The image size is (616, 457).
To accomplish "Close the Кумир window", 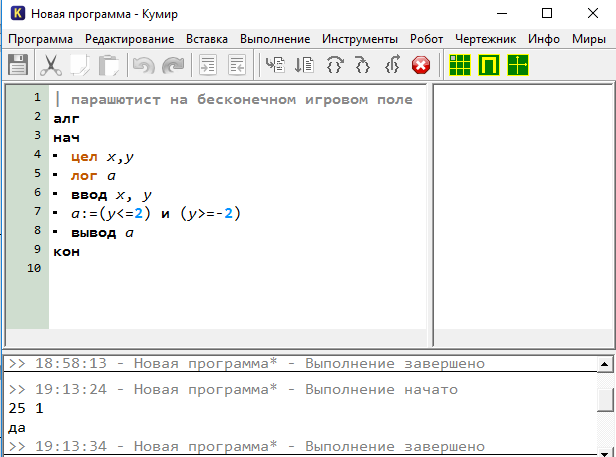I will 593,13.
